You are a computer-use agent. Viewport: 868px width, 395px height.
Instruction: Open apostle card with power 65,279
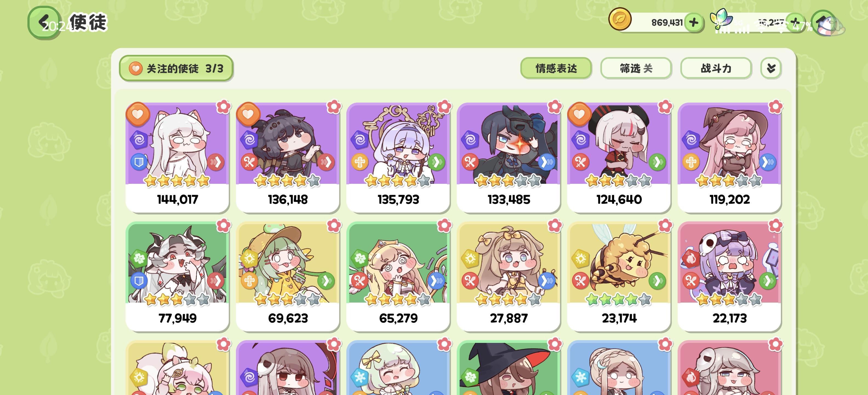(x=398, y=276)
